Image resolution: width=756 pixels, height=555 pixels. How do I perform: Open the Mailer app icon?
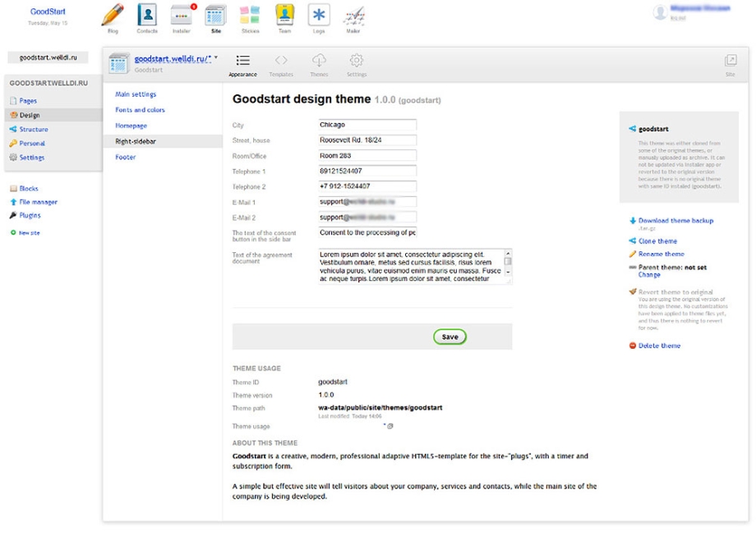[353, 16]
